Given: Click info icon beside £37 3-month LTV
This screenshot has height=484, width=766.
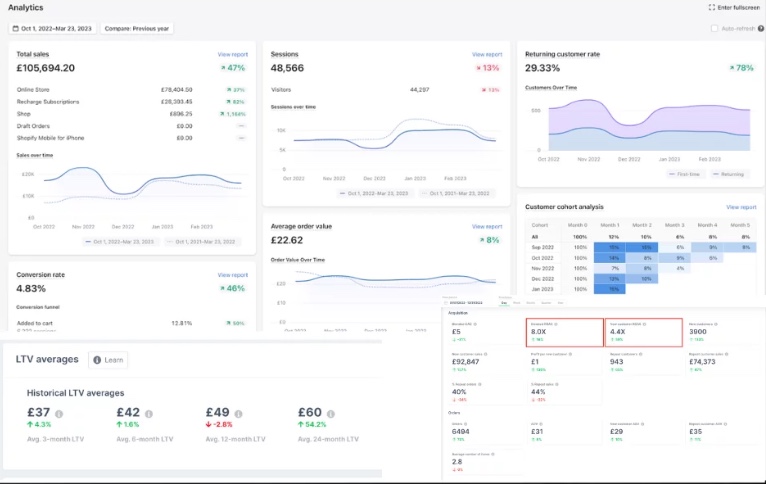Looking at the screenshot, I should 59,413.
